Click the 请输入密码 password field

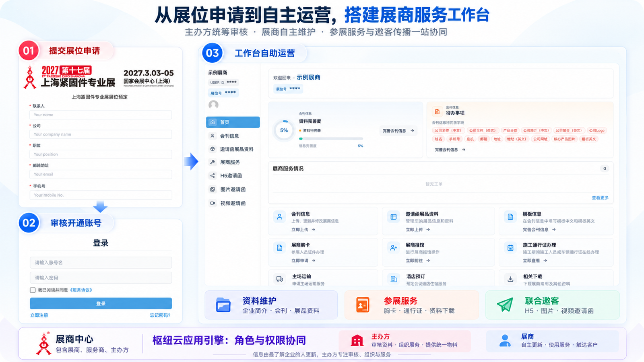tap(101, 278)
